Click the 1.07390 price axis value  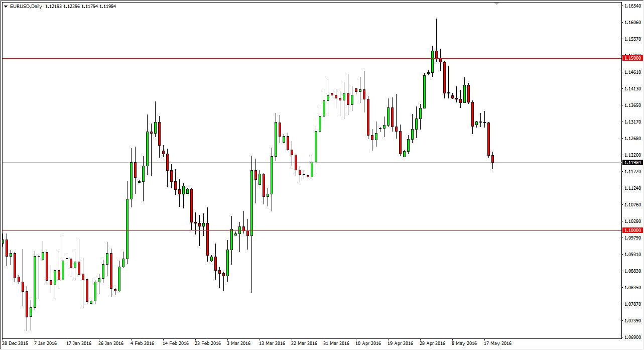[632, 321]
